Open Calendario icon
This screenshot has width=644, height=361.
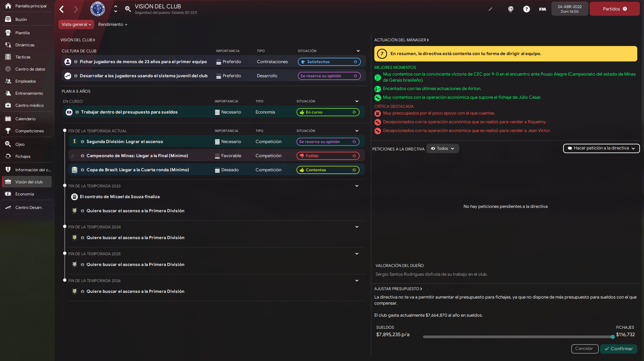coord(8,119)
